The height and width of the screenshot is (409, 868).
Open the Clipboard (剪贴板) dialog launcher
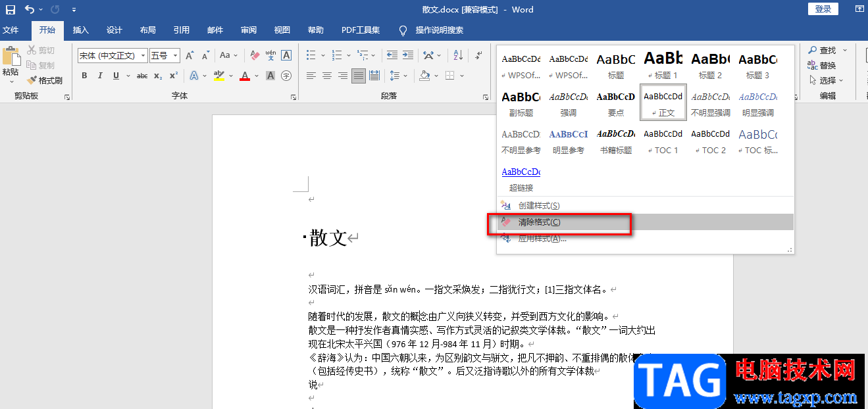pyautogui.click(x=67, y=97)
